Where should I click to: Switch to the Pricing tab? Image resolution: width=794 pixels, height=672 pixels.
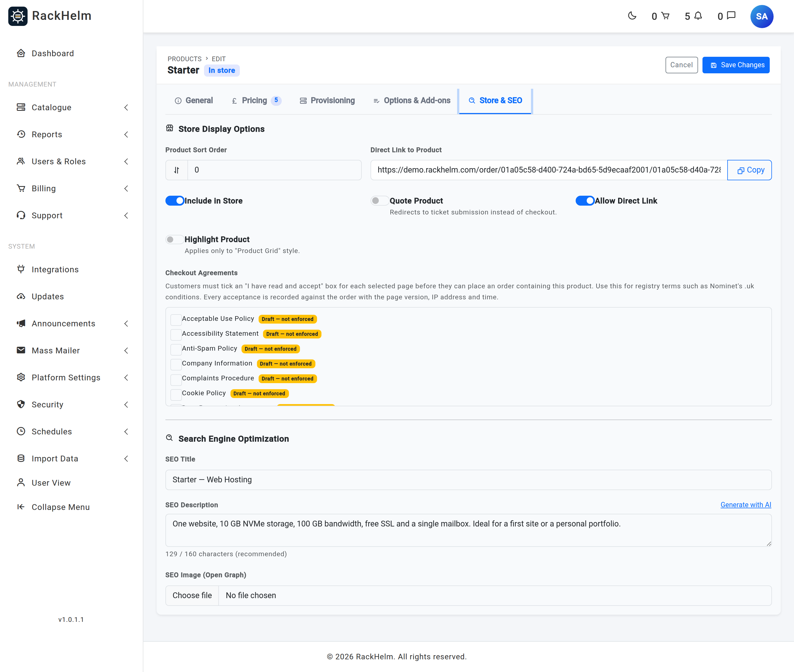pyautogui.click(x=256, y=101)
